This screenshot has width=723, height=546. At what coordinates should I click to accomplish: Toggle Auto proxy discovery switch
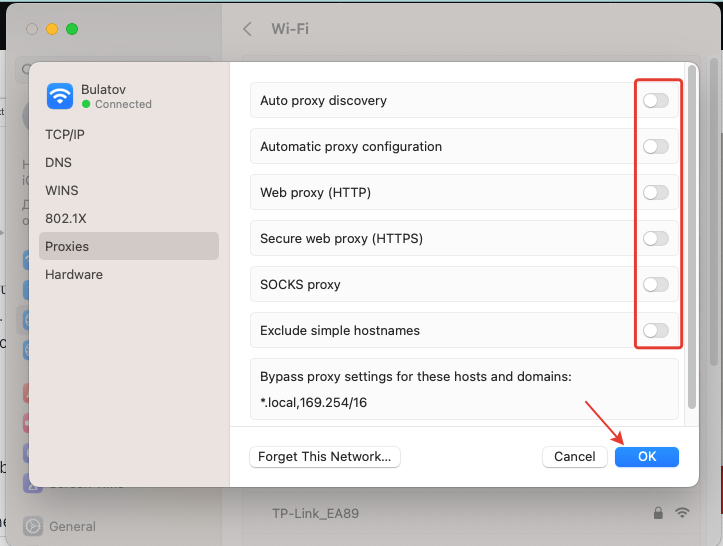(x=655, y=101)
